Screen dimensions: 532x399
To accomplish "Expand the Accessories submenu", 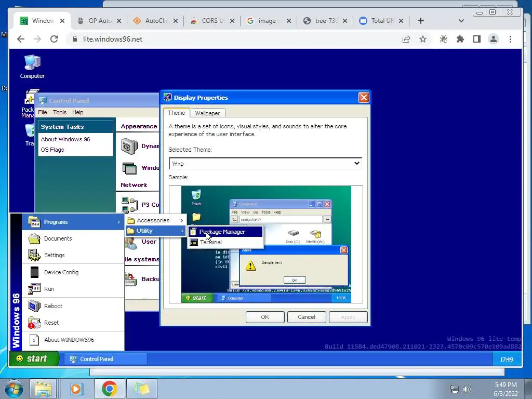I will (156, 220).
